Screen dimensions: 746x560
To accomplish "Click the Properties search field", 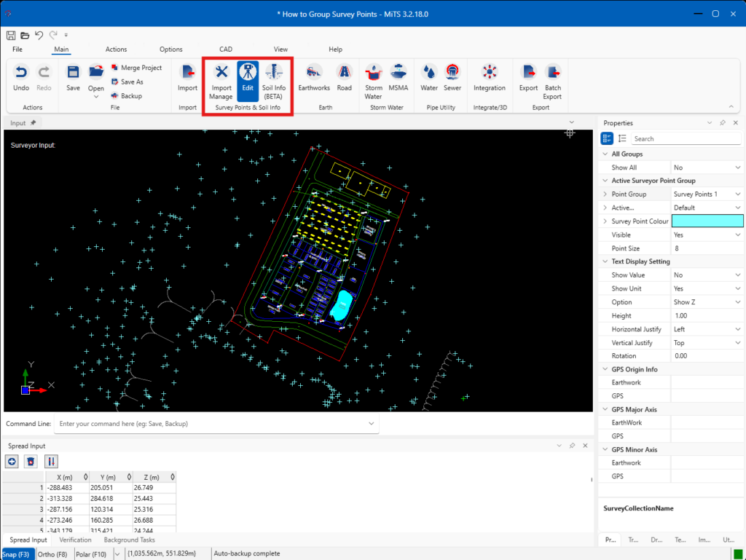I will click(686, 139).
